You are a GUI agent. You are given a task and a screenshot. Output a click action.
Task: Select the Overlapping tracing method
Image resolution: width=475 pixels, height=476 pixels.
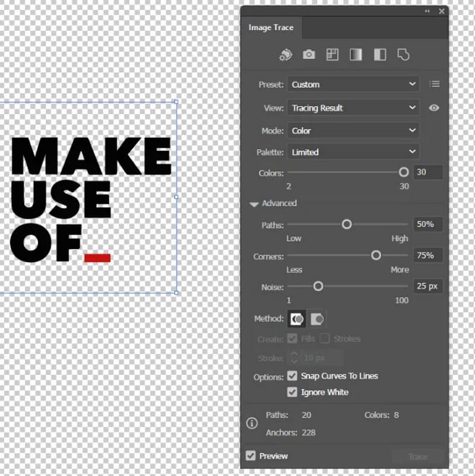pyautogui.click(x=318, y=319)
